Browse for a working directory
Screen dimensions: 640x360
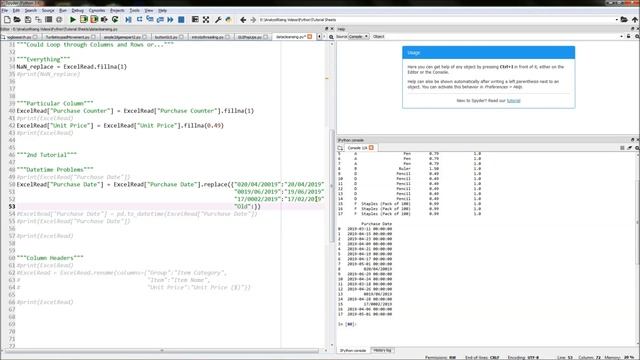(624, 19)
